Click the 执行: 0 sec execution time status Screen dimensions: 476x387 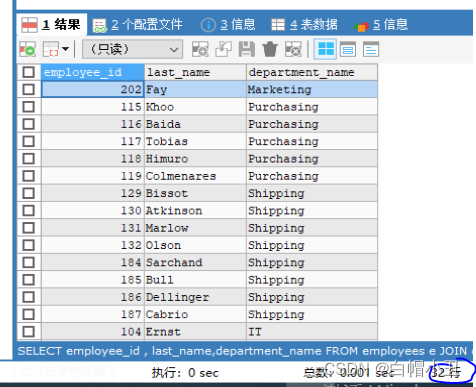tap(185, 373)
